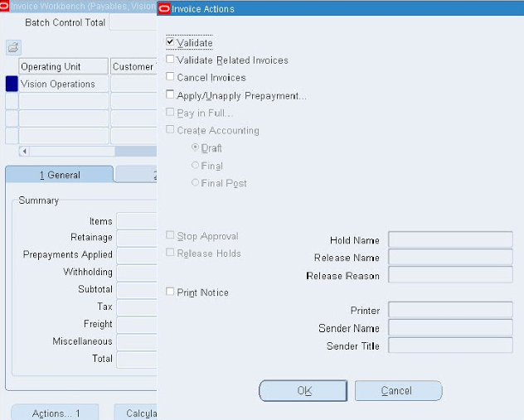Click the Printer input field
Screen dimensions: 524x420
coord(450,310)
